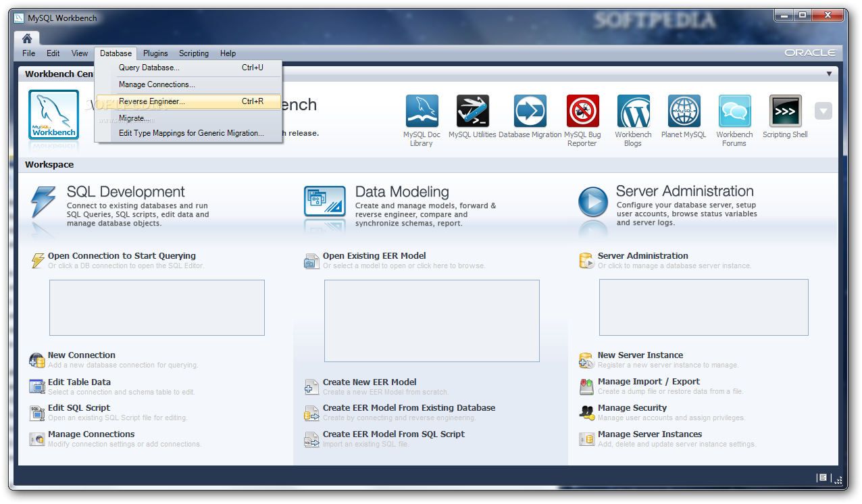Close the open Database menu

(116, 53)
